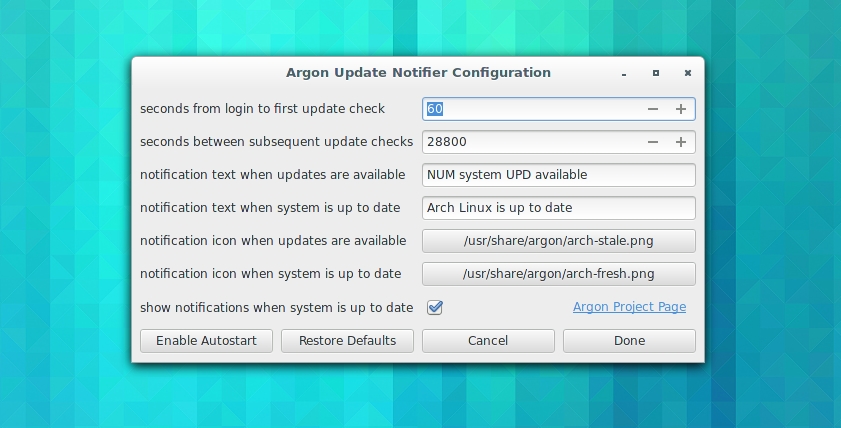Click 'notification icon when updates are available' label

coord(273,241)
